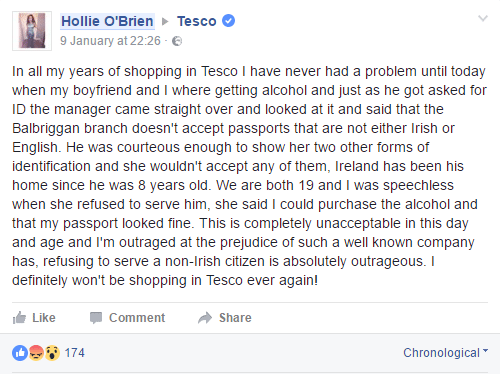The image size is (500, 374).
Task: Click the blue Like reaction icon
Action: coord(20,353)
